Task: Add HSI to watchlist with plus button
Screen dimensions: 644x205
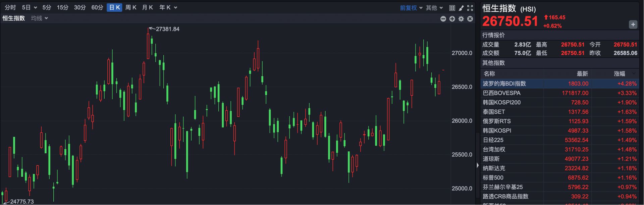Action: (x=633, y=24)
